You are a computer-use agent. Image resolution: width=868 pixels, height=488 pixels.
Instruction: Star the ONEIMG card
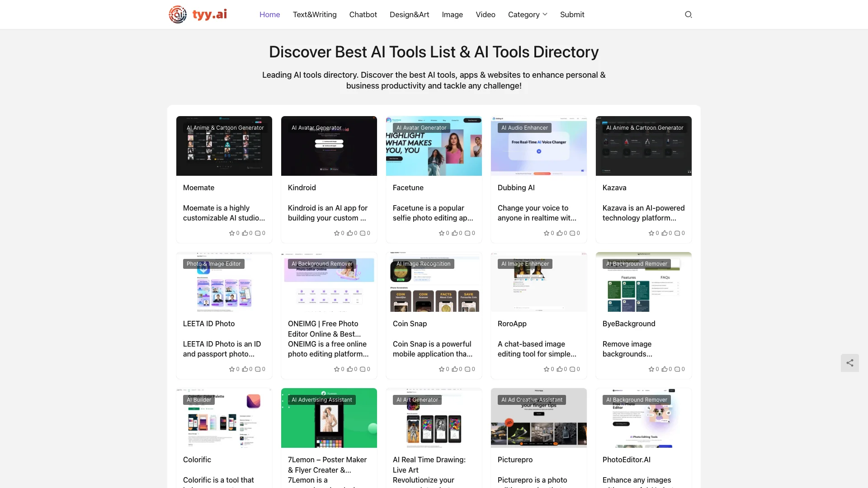[337, 369]
